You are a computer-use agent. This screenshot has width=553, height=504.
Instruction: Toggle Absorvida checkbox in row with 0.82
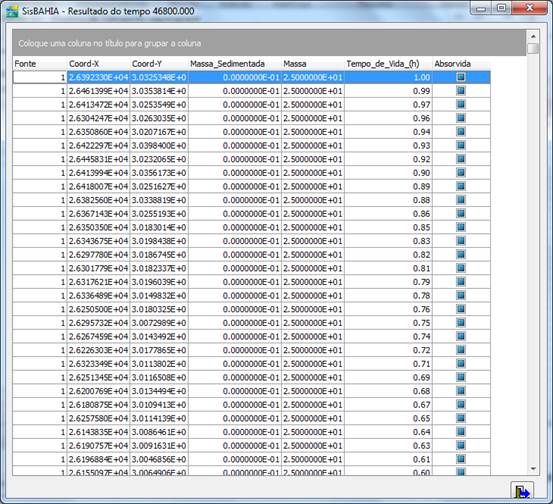click(461, 254)
